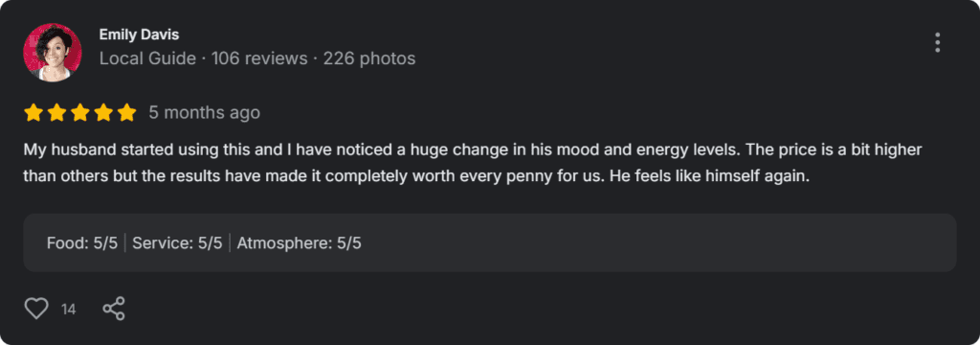
Task: Click the review text about husband's mood
Action: [x=473, y=164]
